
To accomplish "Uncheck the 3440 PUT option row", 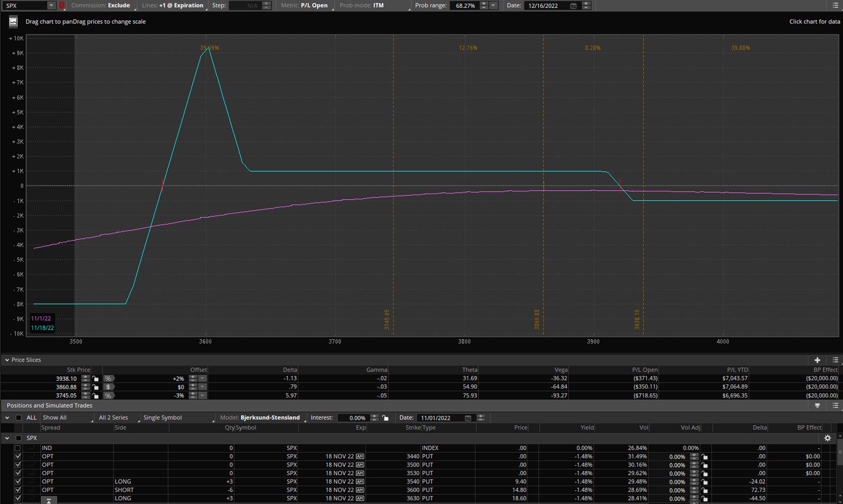I will [18, 456].
